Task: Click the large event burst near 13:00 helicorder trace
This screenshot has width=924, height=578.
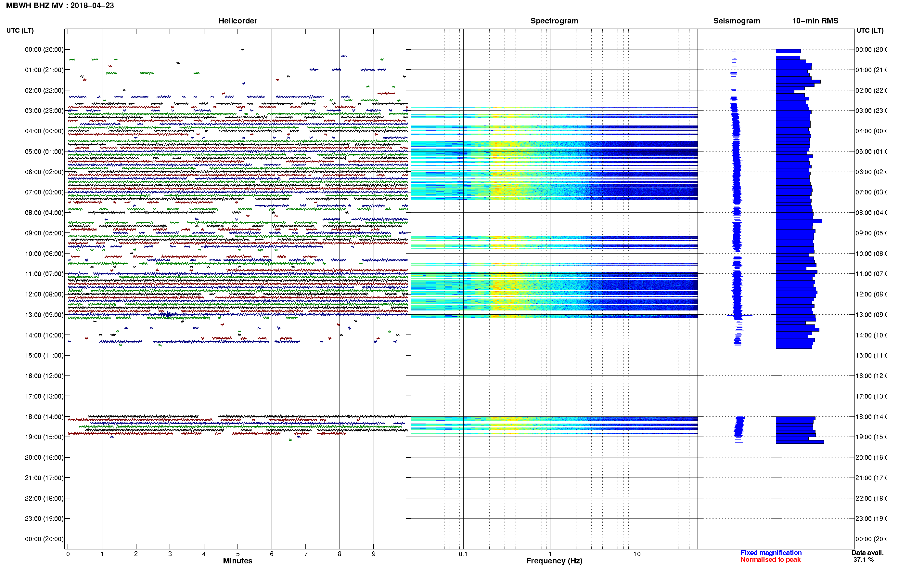Action: (x=167, y=314)
